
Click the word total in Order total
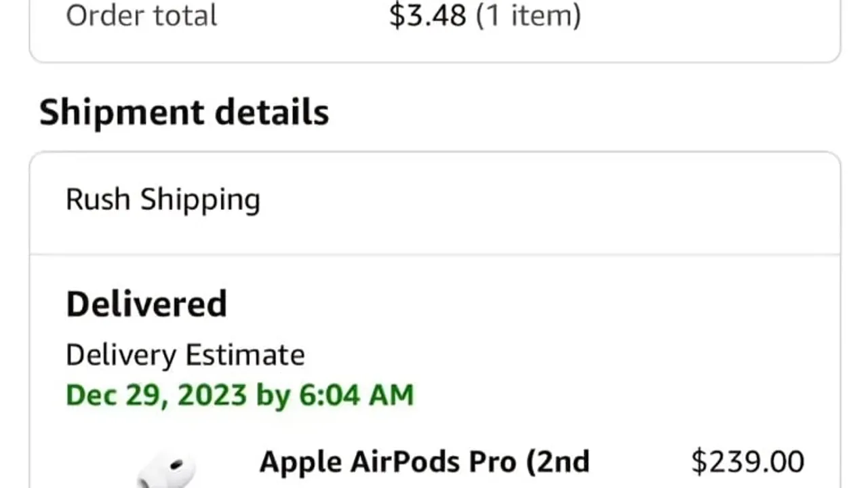(x=184, y=15)
